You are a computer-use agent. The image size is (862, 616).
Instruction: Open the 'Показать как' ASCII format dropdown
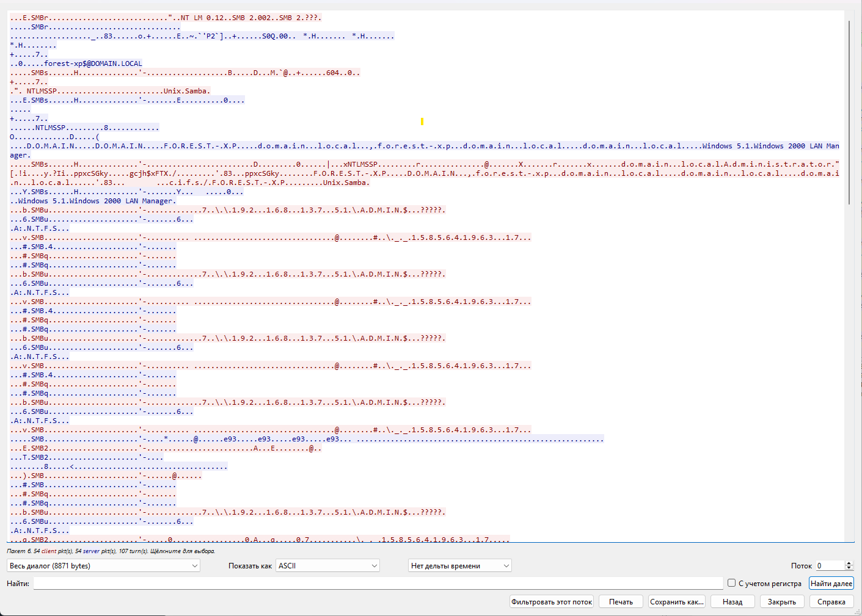[x=327, y=566]
